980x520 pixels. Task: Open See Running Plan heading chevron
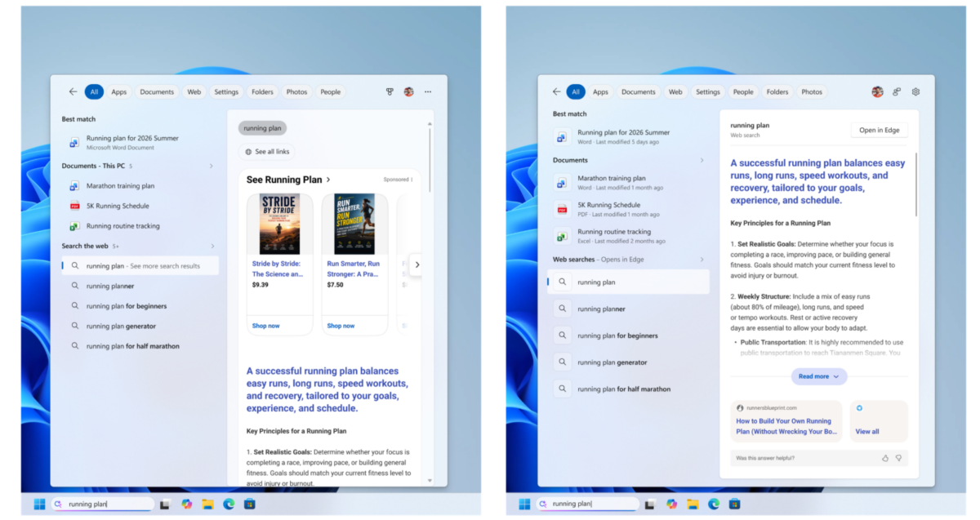point(329,180)
